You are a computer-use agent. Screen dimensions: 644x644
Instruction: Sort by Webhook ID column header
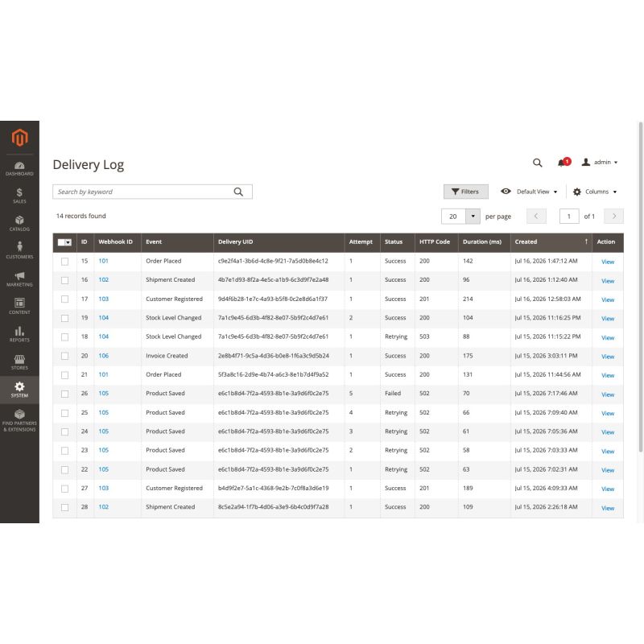tap(118, 242)
